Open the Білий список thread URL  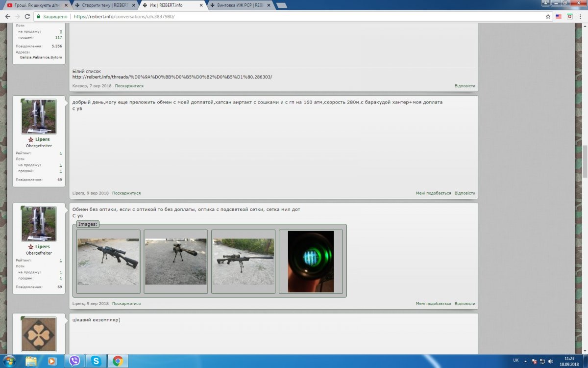tap(172, 77)
